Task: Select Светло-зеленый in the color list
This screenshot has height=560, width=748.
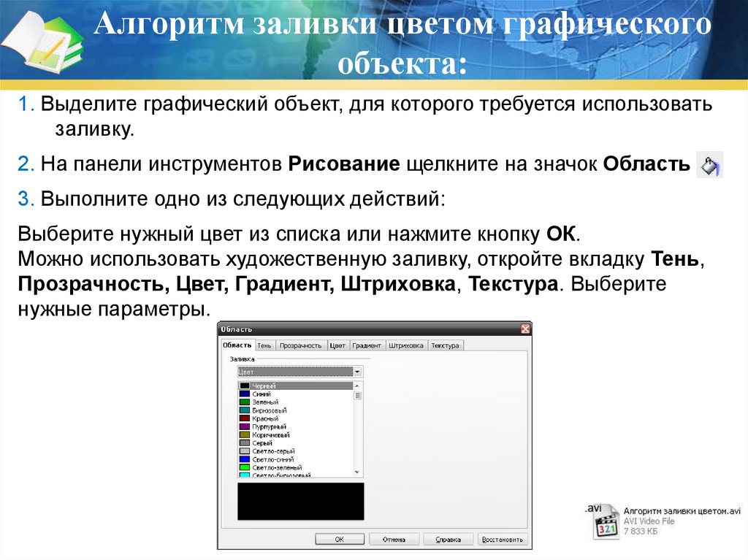Action: click(295, 467)
